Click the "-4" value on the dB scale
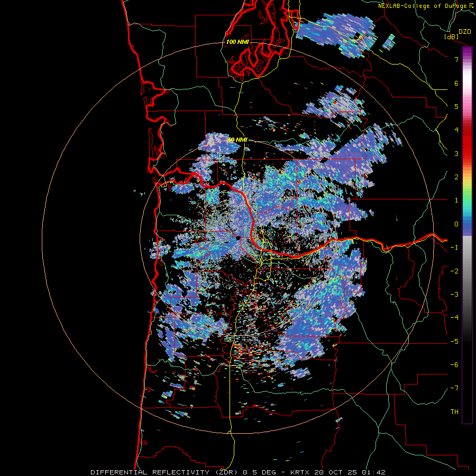The image size is (476, 476). coord(454,317)
